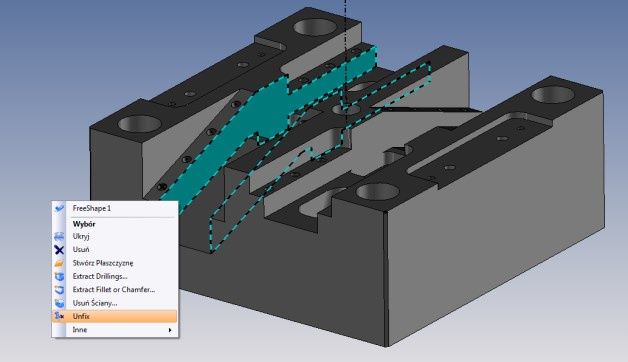
Task: Click the Stwórz Płaszczyznę plane icon
Action: 59,263
